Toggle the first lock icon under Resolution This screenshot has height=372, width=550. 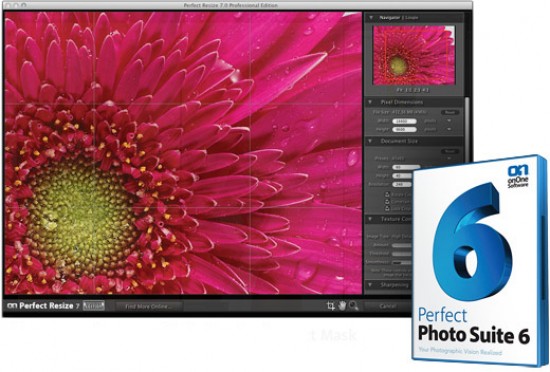click(x=387, y=194)
